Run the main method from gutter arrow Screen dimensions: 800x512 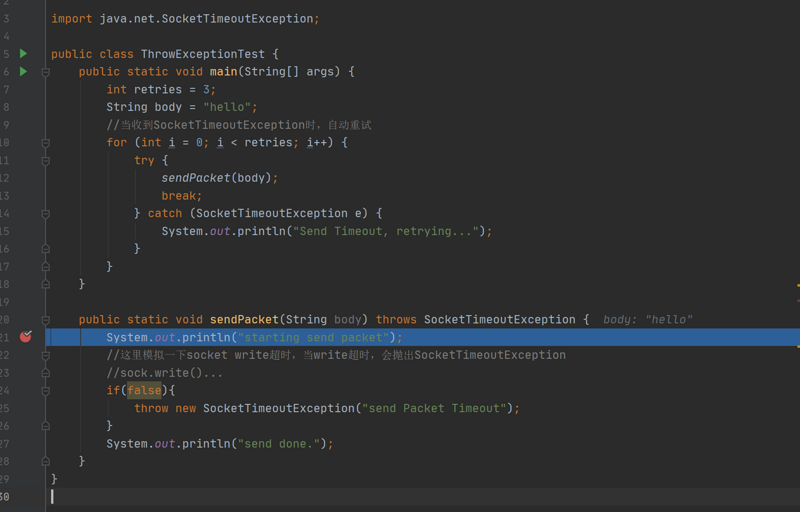click(x=23, y=71)
